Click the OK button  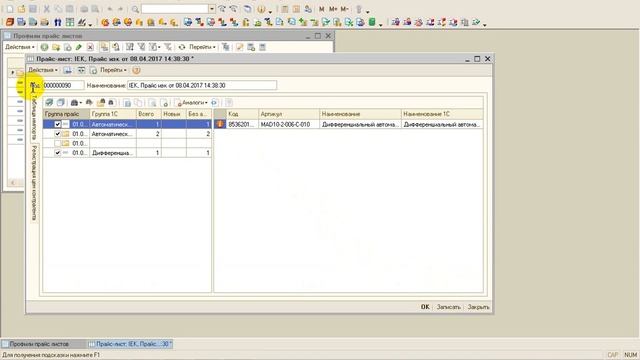[x=425, y=307]
